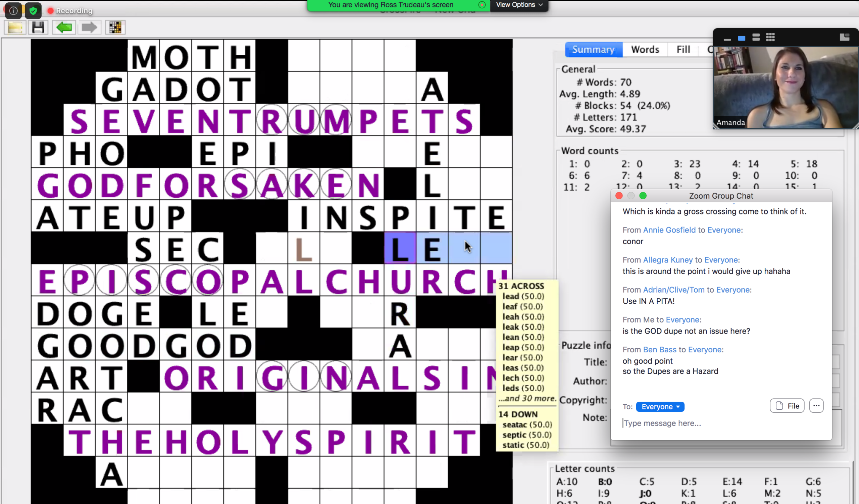Redo using the gray forward arrow
This screenshot has height=504, width=859.
tap(89, 27)
